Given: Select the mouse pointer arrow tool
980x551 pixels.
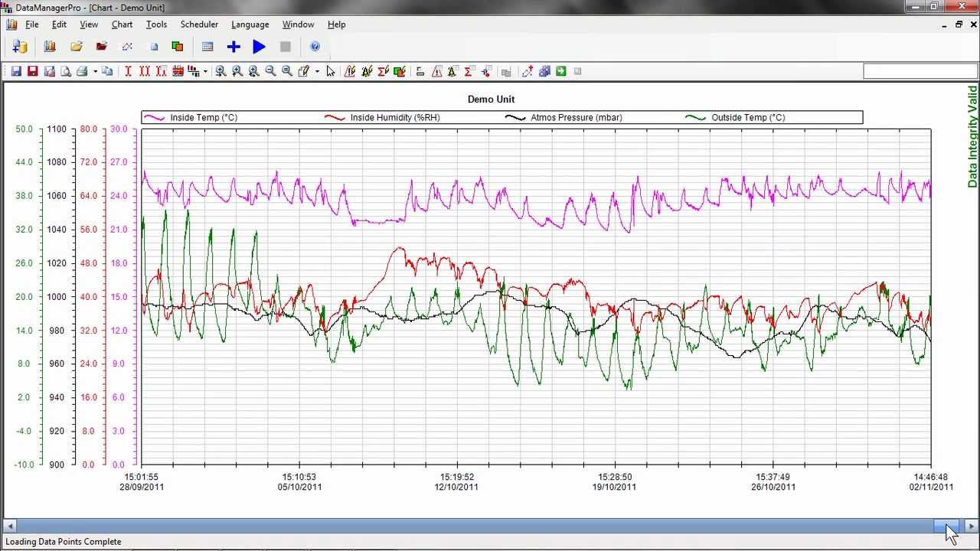Looking at the screenshot, I should click(331, 71).
